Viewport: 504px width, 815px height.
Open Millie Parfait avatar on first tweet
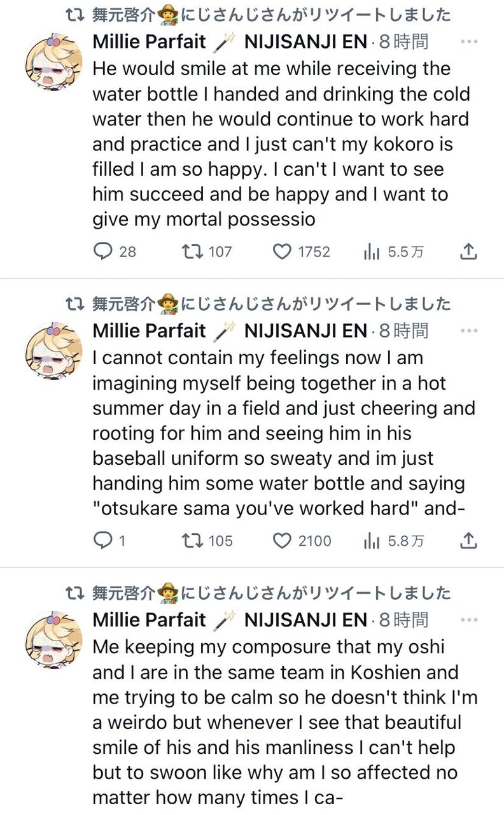(x=53, y=61)
